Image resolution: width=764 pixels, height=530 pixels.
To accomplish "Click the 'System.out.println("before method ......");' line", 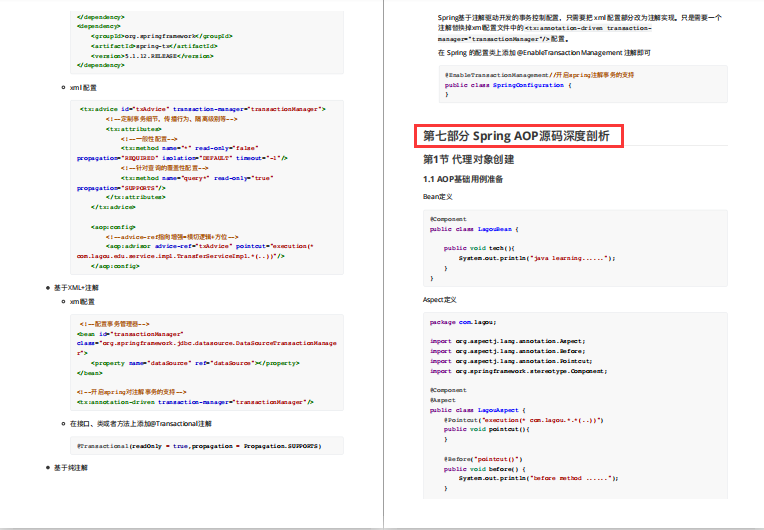I will tap(538, 478).
